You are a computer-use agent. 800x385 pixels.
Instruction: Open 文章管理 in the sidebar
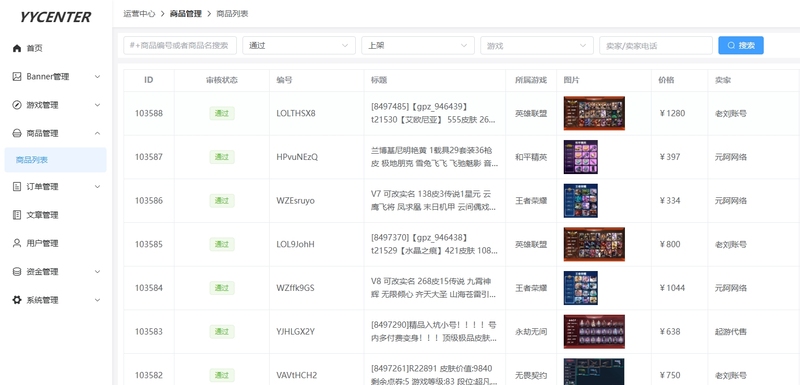click(x=42, y=215)
